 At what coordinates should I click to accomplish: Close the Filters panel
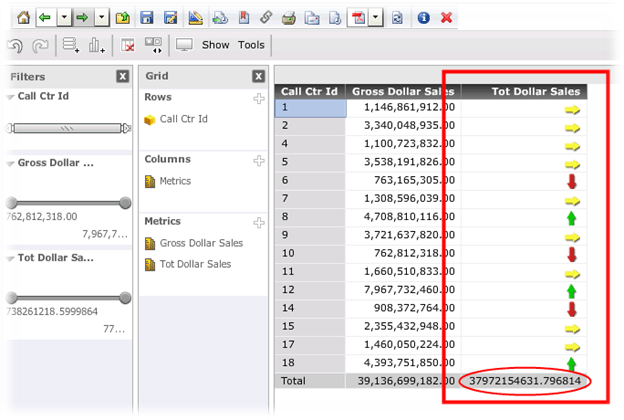point(123,76)
